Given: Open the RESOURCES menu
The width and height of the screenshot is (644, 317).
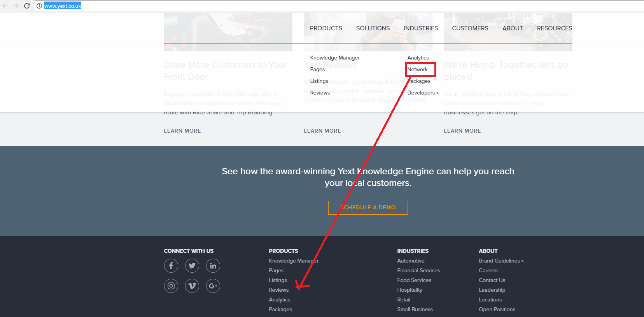Looking at the screenshot, I should (x=555, y=28).
